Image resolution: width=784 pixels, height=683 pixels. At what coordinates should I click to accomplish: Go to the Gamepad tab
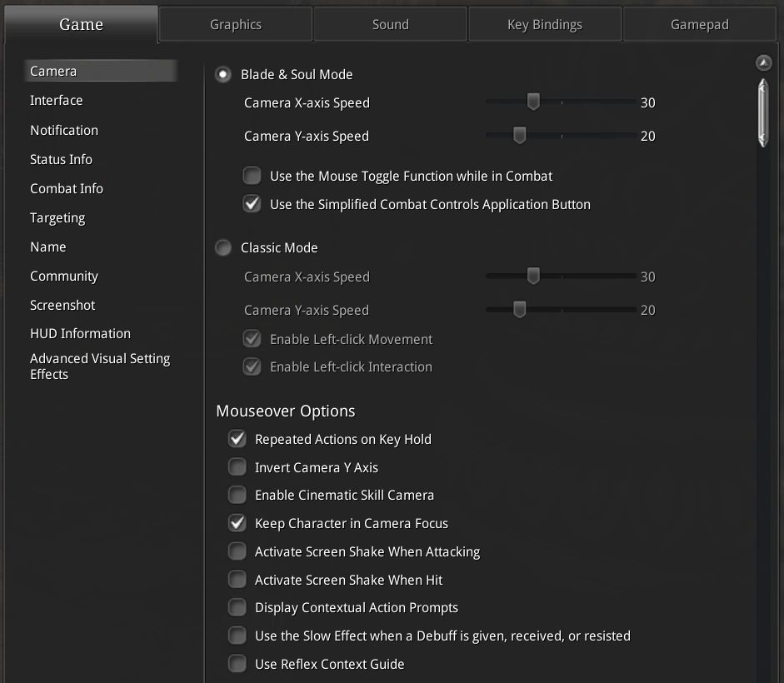pos(700,24)
